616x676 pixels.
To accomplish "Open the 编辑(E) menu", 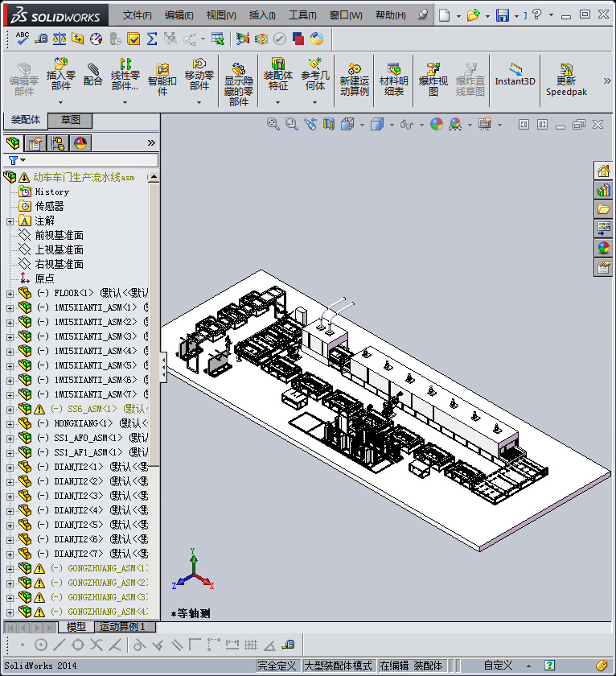I will (x=179, y=15).
